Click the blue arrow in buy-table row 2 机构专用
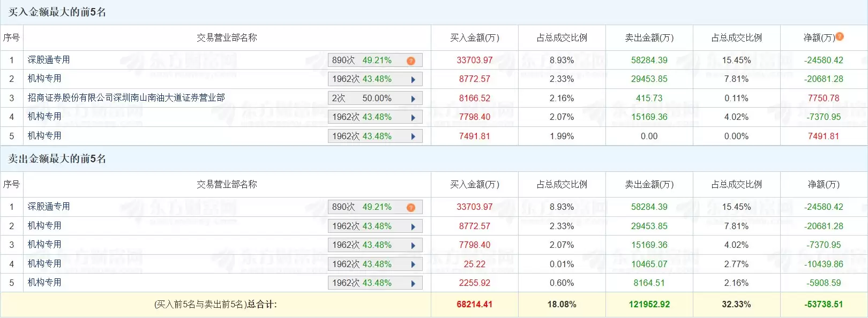Screen dimensions: 868x318 point(413,79)
